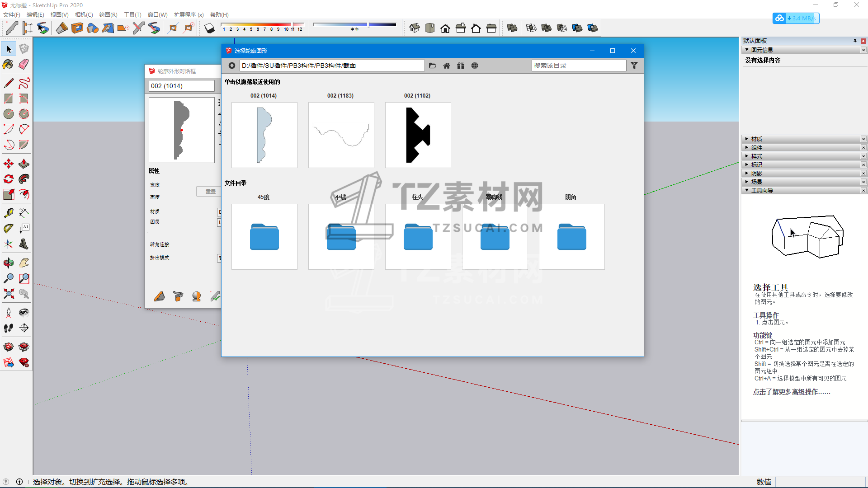This screenshot has width=868, height=488.
Task: Toggle the show/hide shadows button
Action: [x=209, y=28]
